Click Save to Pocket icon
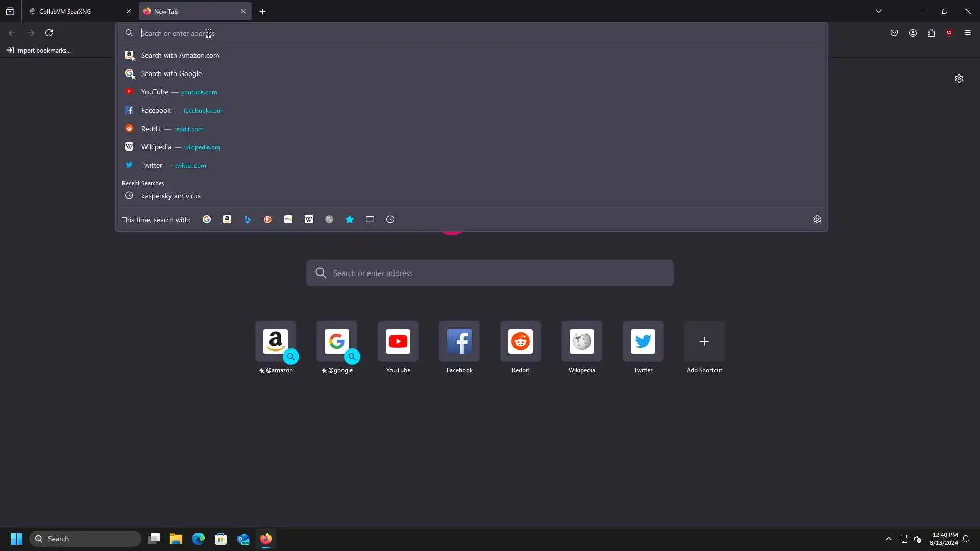The height and width of the screenshot is (551, 980). tap(894, 33)
